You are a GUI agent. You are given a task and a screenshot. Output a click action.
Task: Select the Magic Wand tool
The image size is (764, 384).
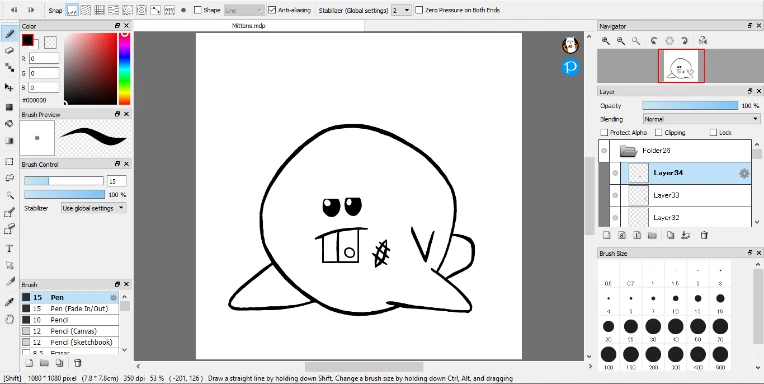point(9,195)
